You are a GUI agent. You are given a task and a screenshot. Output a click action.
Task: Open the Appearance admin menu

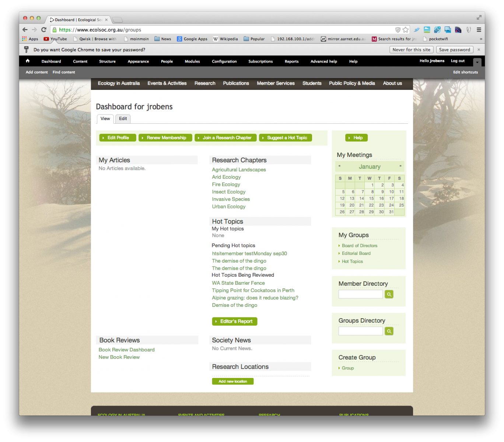click(138, 62)
